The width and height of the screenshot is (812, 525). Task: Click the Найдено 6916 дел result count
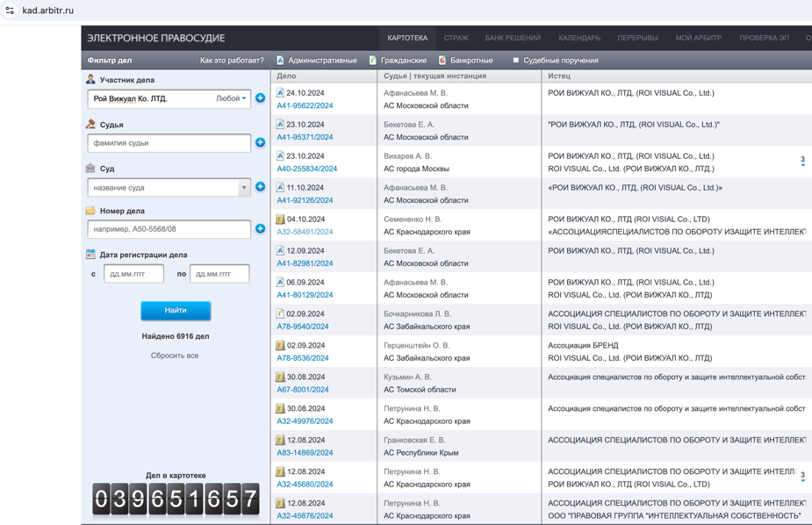pos(176,336)
